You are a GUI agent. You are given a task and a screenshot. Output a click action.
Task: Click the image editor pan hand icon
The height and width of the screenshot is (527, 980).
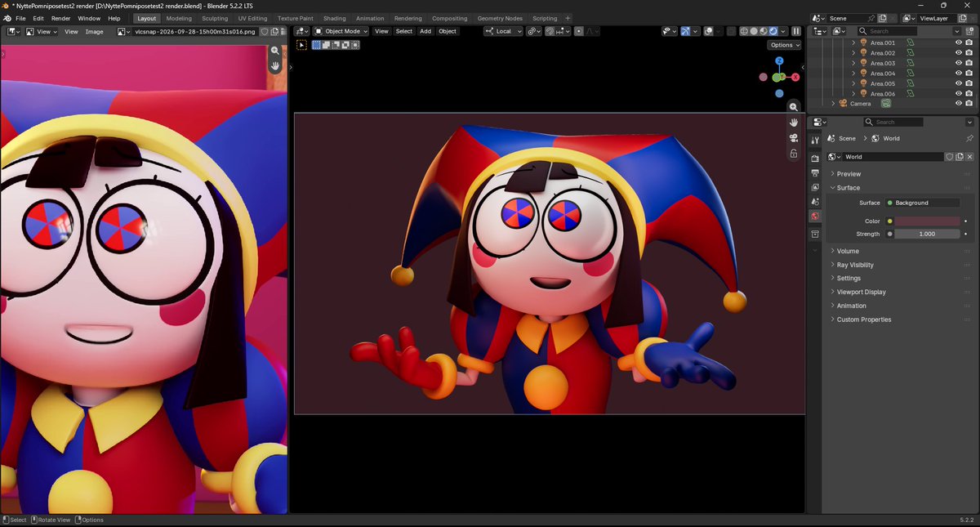pos(276,65)
